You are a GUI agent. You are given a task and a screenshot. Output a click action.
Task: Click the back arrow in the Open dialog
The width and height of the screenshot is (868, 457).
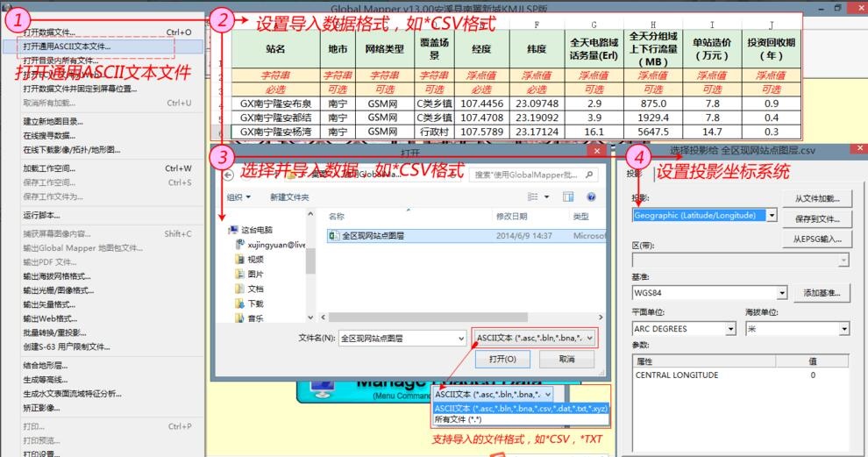point(228,175)
